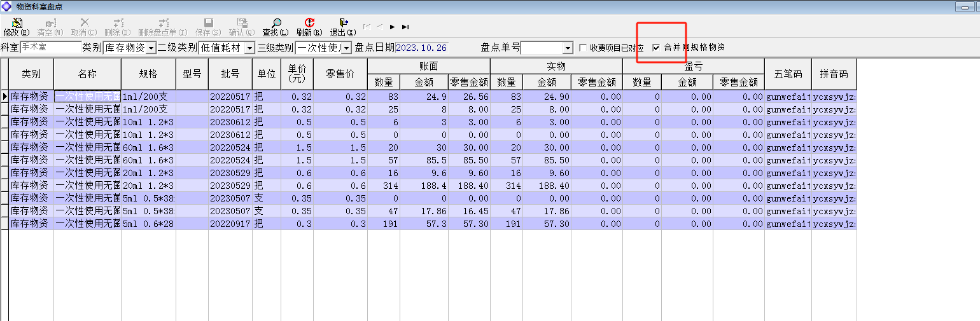
Task: Click the 名称 column header
Action: click(87, 74)
